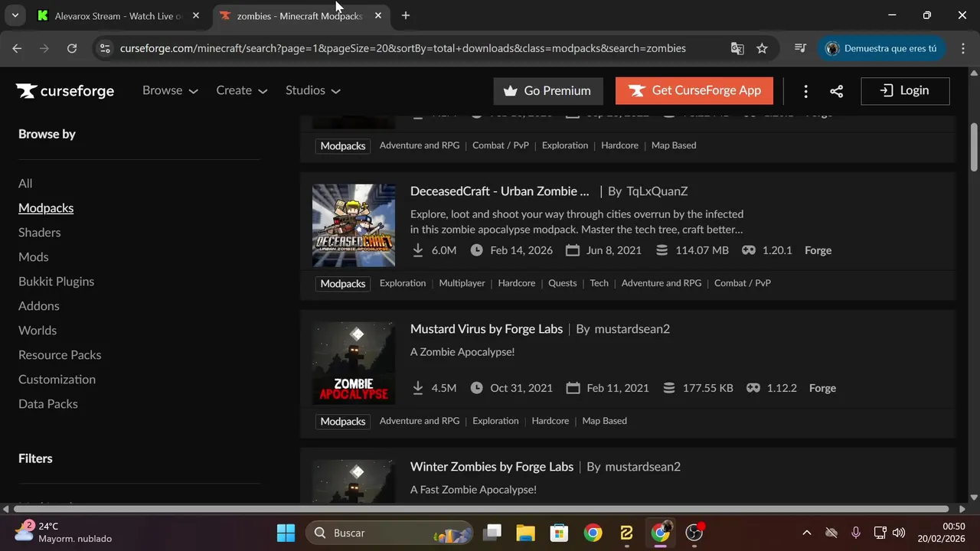This screenshot has width=980, height=551.
Task: Click Map Based tag on Mustard Virus
Action: (604, 421)
